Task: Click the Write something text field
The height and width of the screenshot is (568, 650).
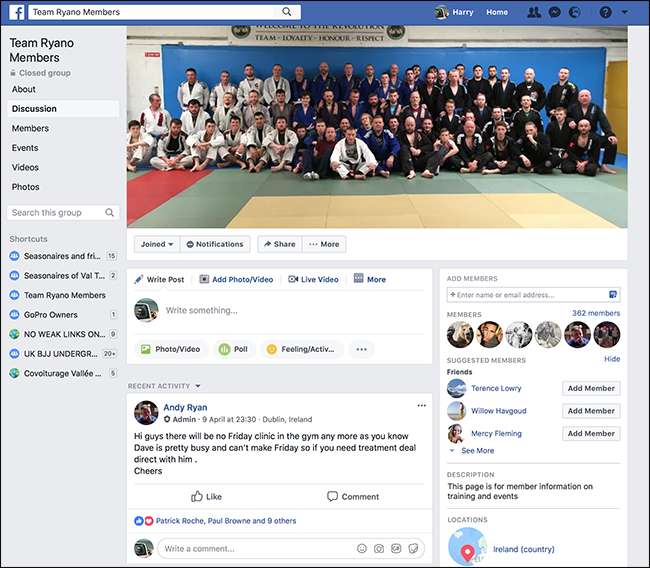Action: pos(290,310)
